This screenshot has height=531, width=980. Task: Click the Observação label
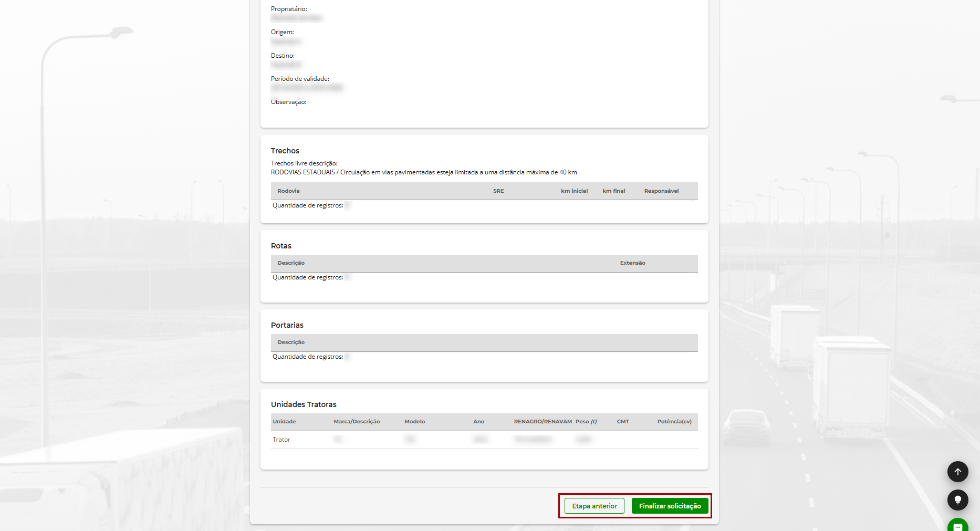click(289, 102)
